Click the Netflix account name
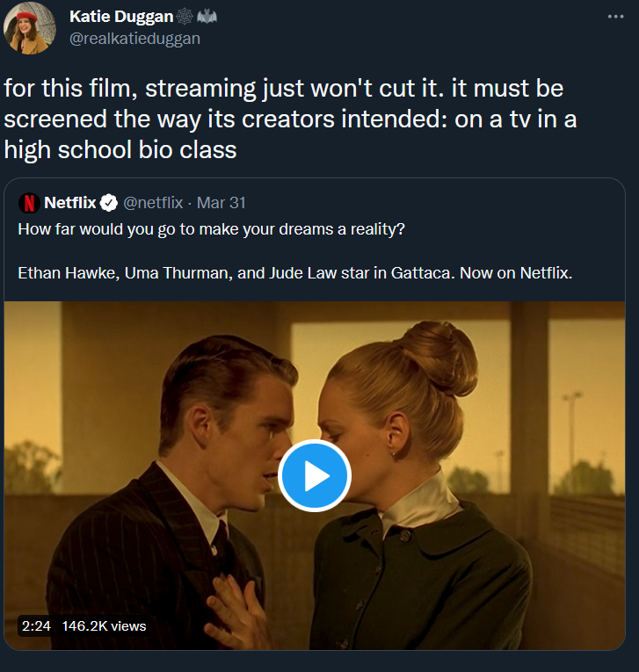The image size is (639, 672). (x=70, y=203)
